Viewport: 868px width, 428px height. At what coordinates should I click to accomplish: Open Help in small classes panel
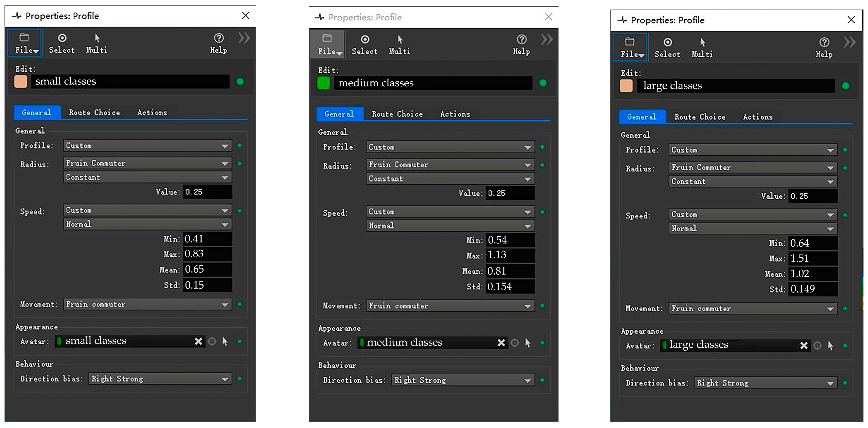click(x=218, y=44)
